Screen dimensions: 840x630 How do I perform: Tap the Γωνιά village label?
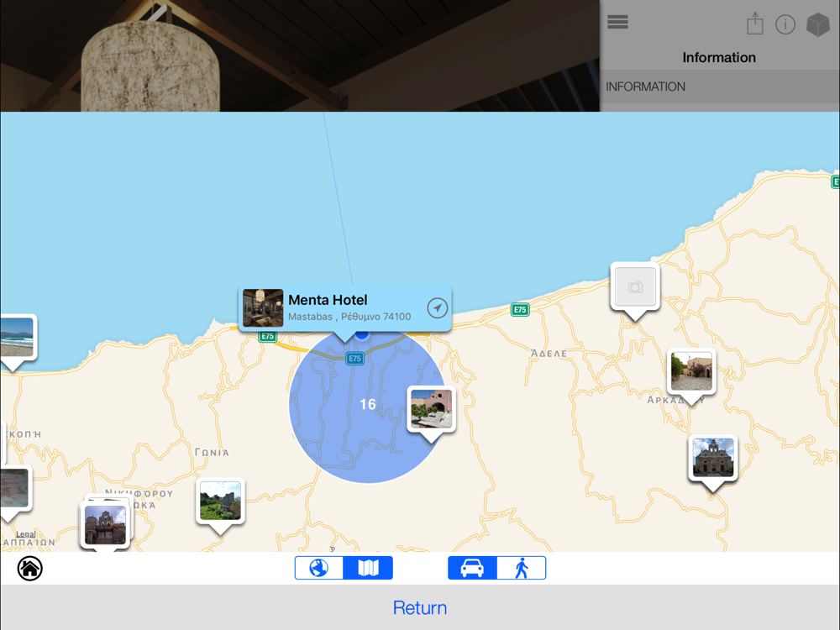coord(212,453)
